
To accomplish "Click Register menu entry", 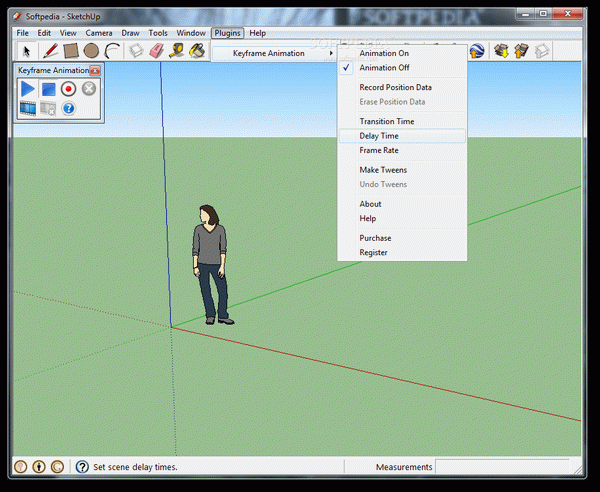I will pos(402,253).
